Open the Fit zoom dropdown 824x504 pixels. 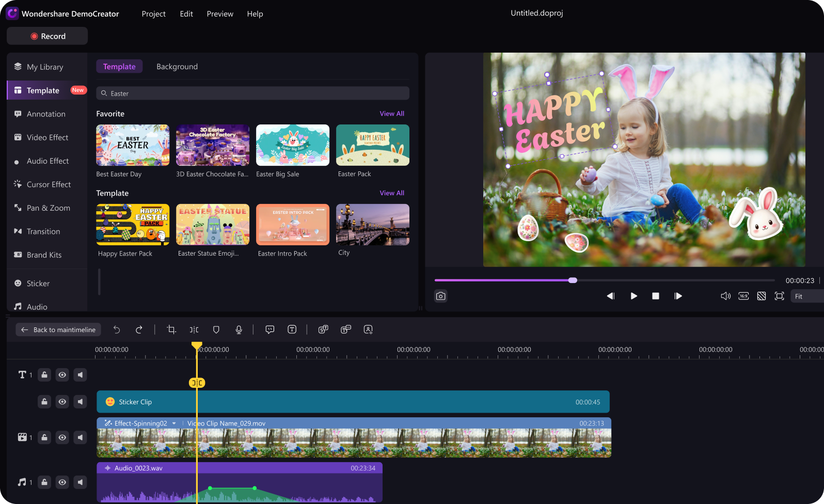pos(807,296)
